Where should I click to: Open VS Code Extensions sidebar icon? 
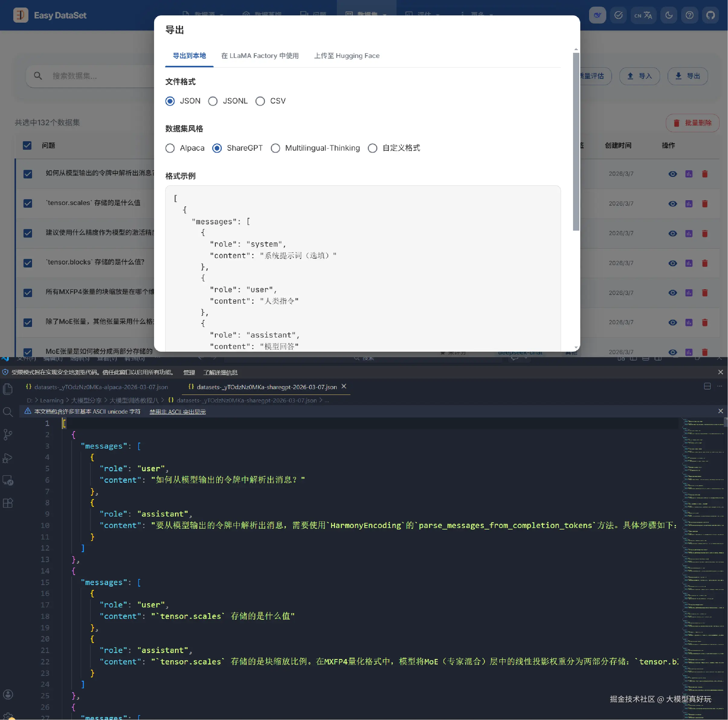pyautogui.click(x=8, y=503)
